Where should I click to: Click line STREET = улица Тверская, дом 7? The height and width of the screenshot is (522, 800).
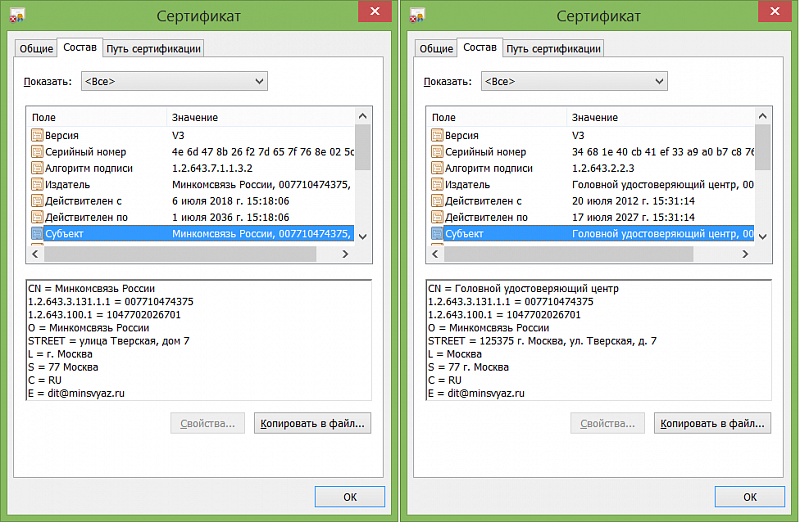(109, 341)
